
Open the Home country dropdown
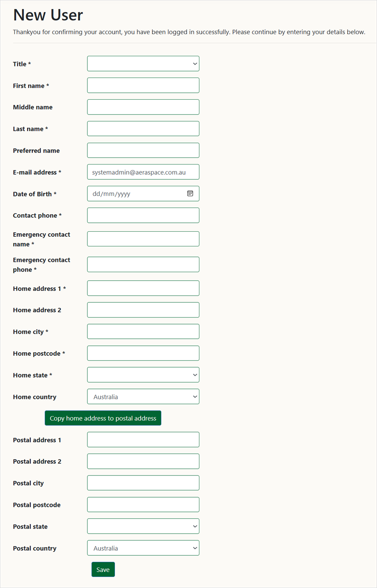[143, 397]
